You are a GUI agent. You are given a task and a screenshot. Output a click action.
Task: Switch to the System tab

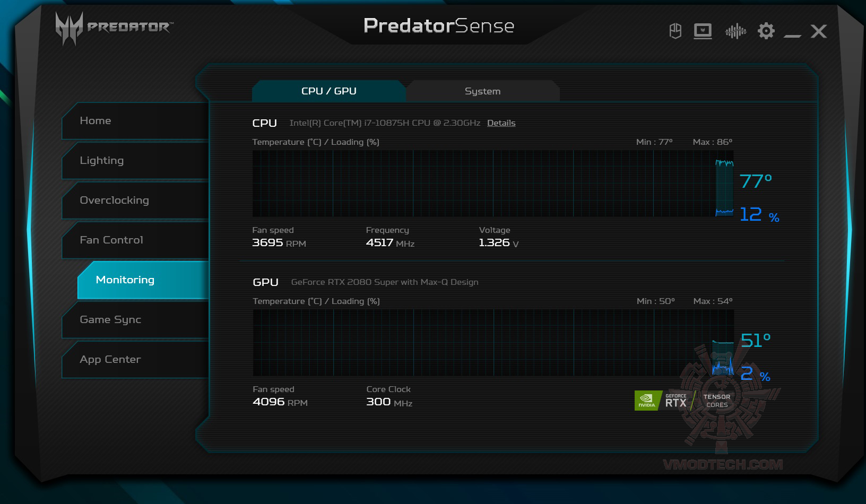coord(482,91)
